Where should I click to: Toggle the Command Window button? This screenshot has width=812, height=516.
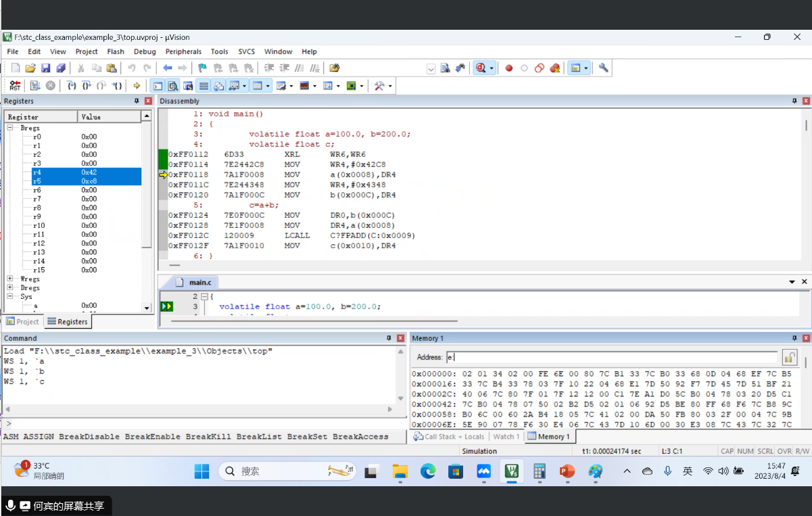[x=157, y=86]
